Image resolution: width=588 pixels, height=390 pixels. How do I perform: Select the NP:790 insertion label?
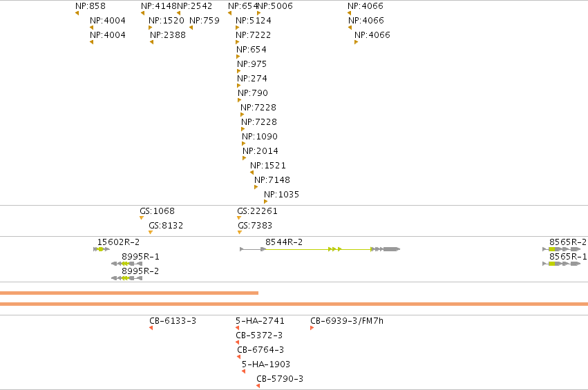pyautogui.click(x=253, y=93)
